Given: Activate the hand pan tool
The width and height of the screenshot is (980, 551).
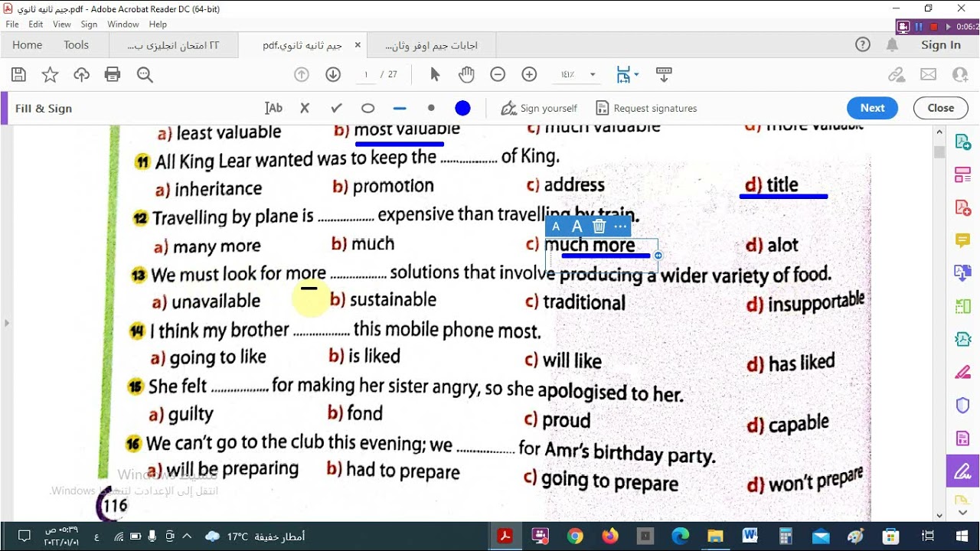Looking at the screenshot, I should [466, 74].
